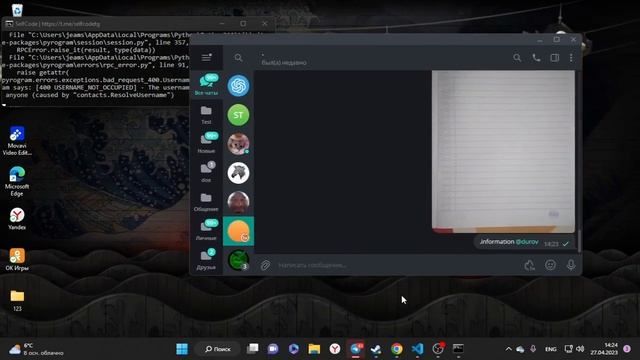Expand the system tray hidden icons chevron

tap(508, 349)
